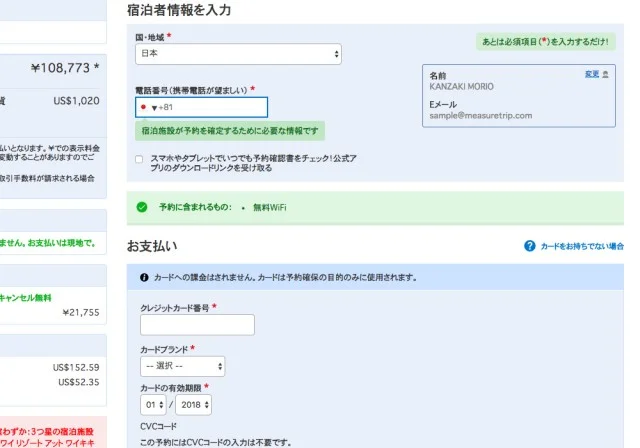
Task: Click the クレジットカード番号 input field
Action: click(x=197, y=325)
